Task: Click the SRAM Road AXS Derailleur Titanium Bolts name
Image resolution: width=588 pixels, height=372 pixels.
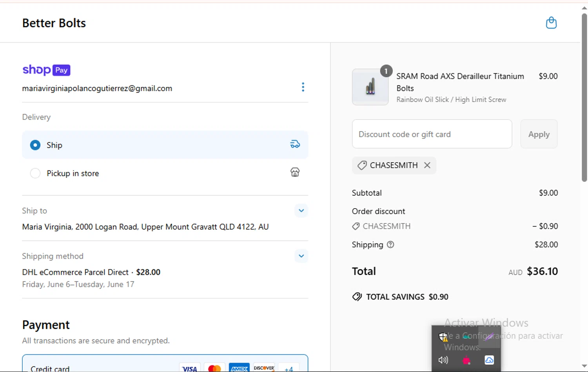Action: [460, 82]
